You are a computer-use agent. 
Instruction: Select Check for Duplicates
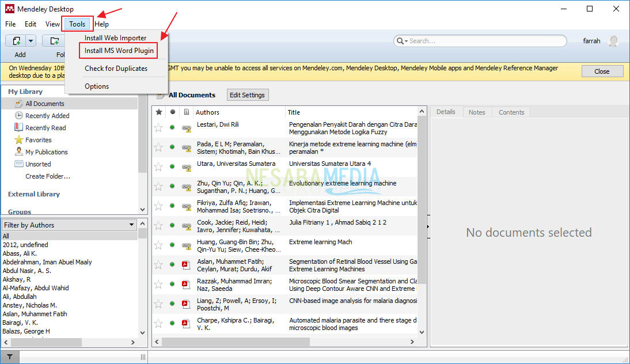(116, 69)
